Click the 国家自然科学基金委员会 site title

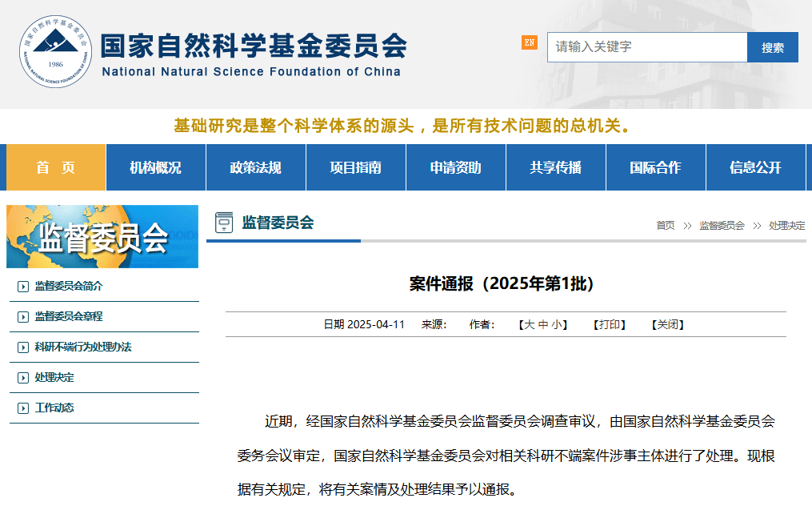254,46
